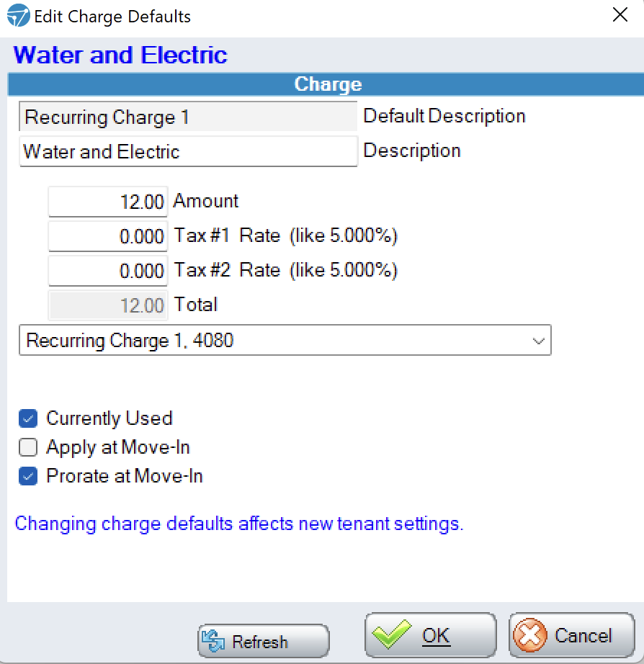Click the Tax #1 Rate (like 5.000%) label
This screenshot has height=664, width=644.
[286, 235]
